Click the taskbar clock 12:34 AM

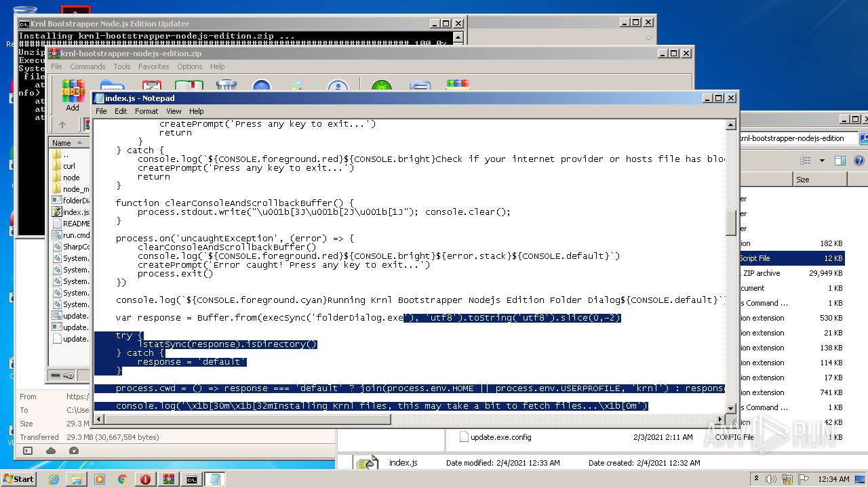coord(833,479)
